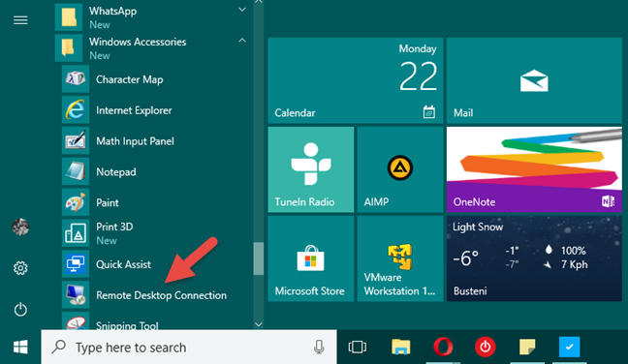Launch Internet Explorer icon
The height and width of the screenshot is (364, 628).
coord(76,110)
